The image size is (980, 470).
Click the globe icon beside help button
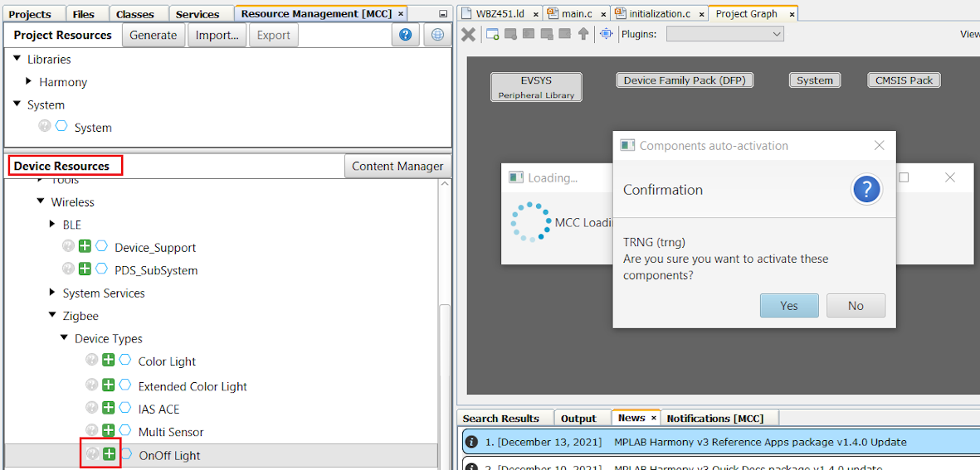(437, 35)
